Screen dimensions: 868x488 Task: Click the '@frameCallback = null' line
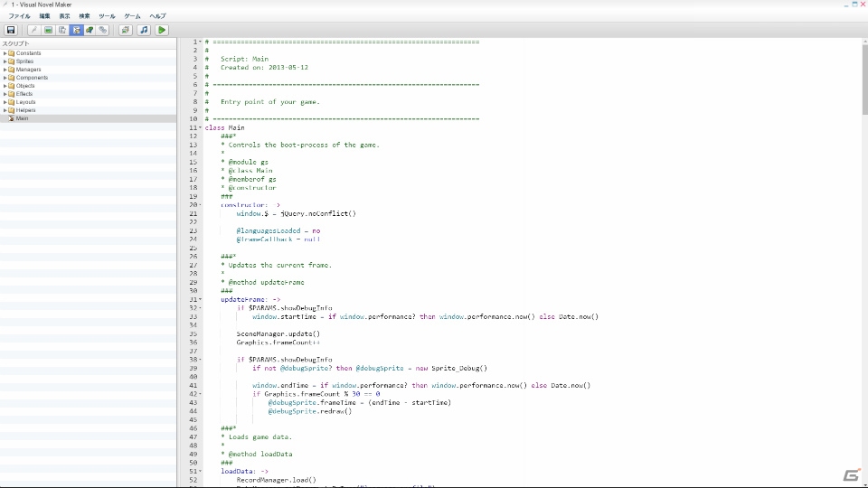tap(278, 239)
